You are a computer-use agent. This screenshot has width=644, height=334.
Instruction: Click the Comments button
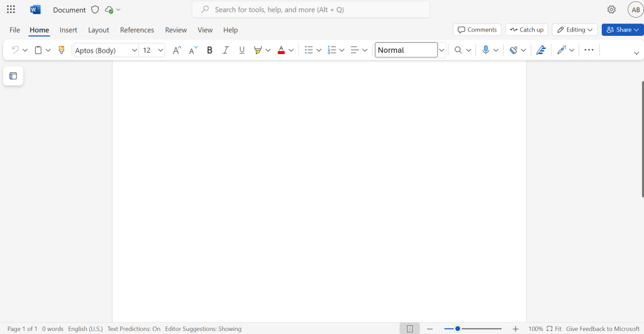click(x=477, y=30)
